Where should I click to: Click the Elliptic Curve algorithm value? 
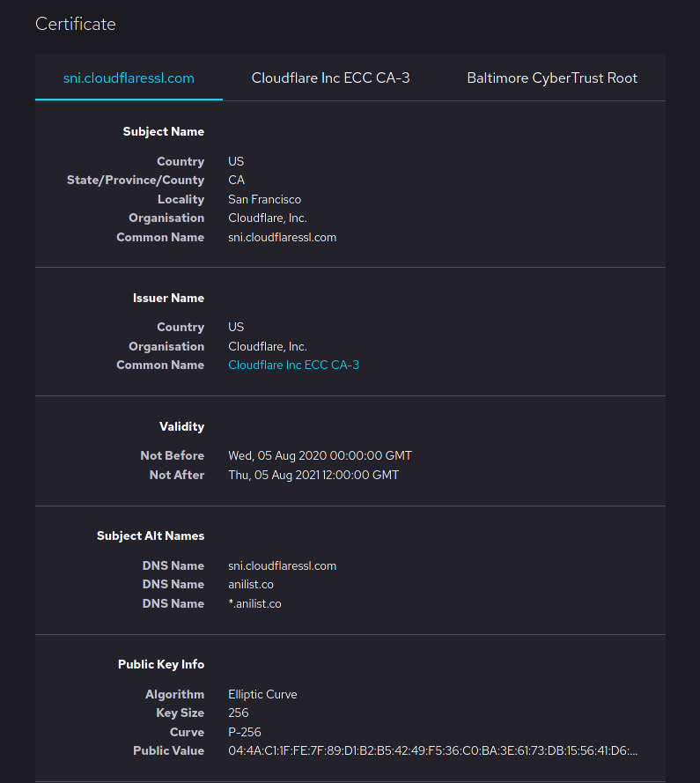(262, 694)
